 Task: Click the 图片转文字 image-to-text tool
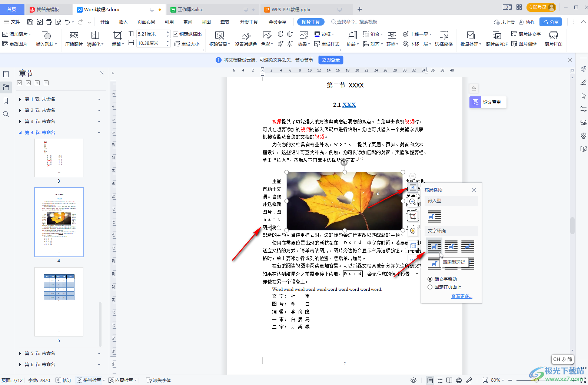526,34
